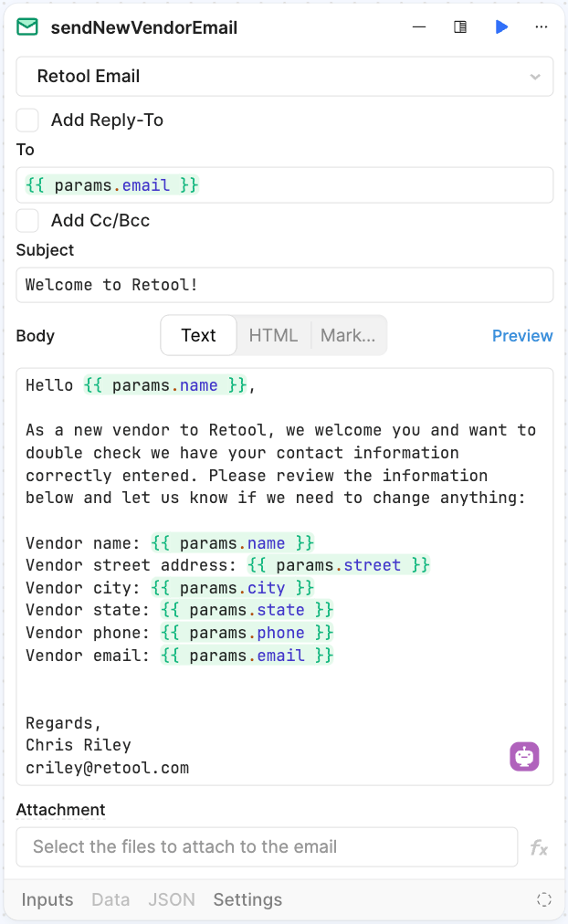Click the Chris Riley signature line
568x924 pixels.
click(79, 745)
